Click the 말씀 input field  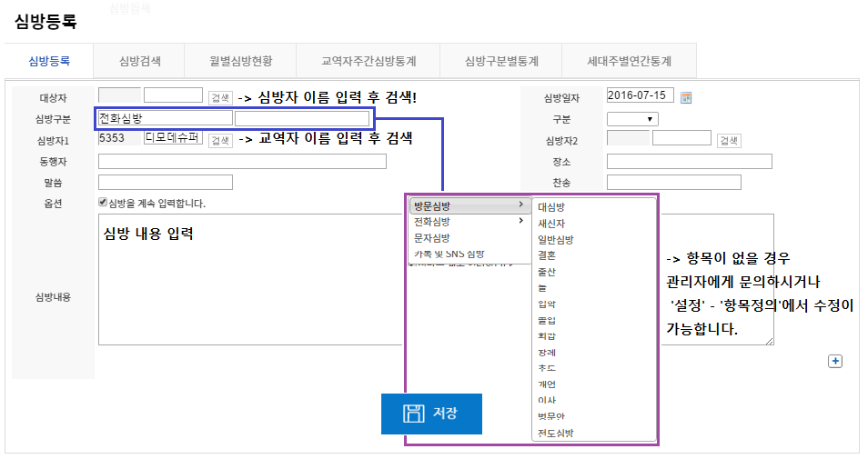click(x=166, y=183)
